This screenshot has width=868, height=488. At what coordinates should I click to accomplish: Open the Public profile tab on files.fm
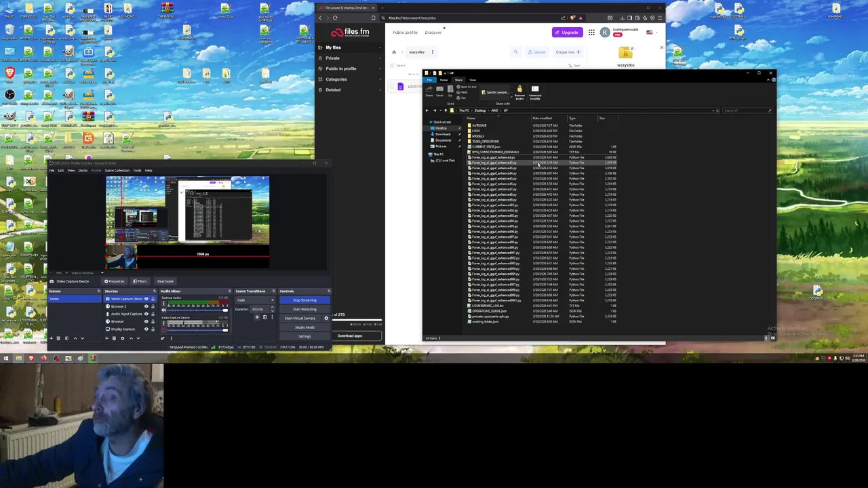[x=405, y=33]
